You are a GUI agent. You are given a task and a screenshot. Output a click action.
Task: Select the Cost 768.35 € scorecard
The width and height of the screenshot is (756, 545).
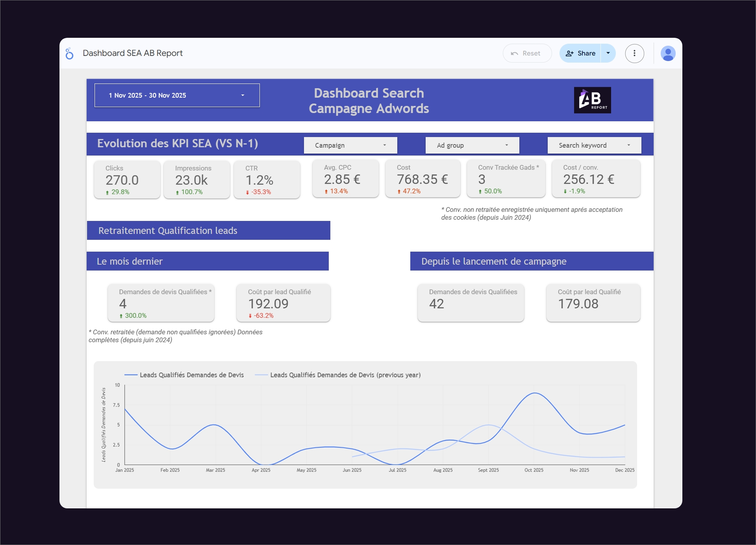(422, 179)
